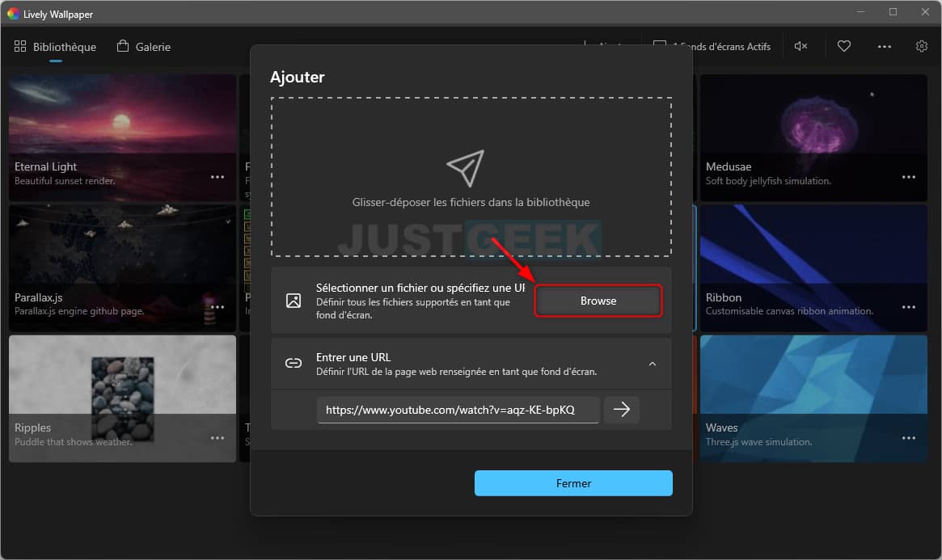Submit the URL with arrow button
942x560 pixels.
[x=621, y=410]
